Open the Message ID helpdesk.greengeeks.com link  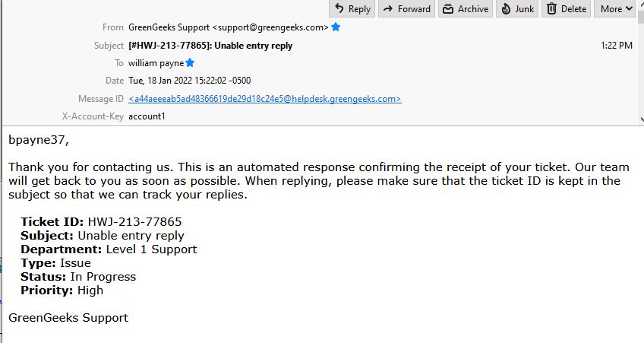264,99
